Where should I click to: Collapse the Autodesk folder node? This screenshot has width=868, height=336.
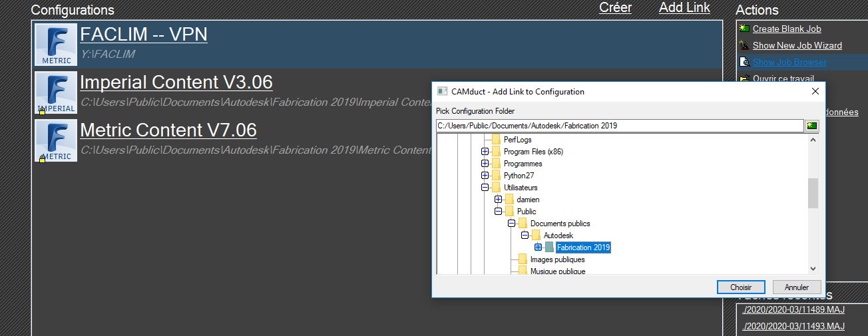pyautogui.click(x=525, y=236)
